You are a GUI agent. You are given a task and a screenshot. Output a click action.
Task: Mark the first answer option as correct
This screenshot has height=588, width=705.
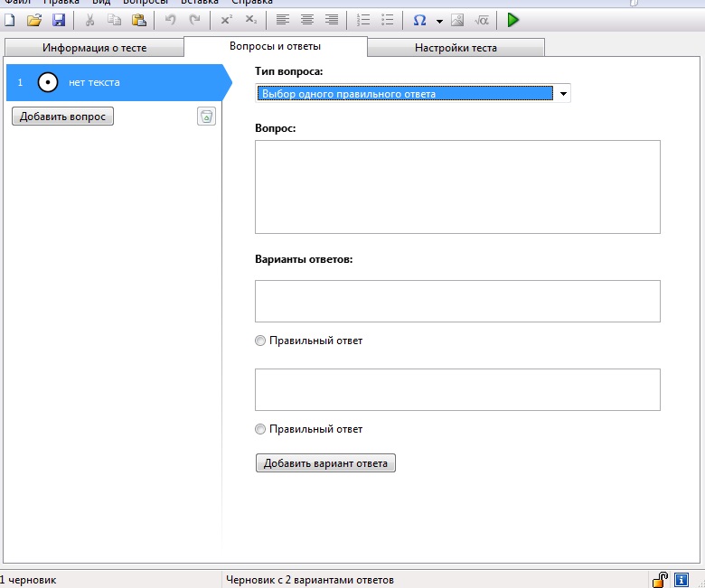click(261, 341)
